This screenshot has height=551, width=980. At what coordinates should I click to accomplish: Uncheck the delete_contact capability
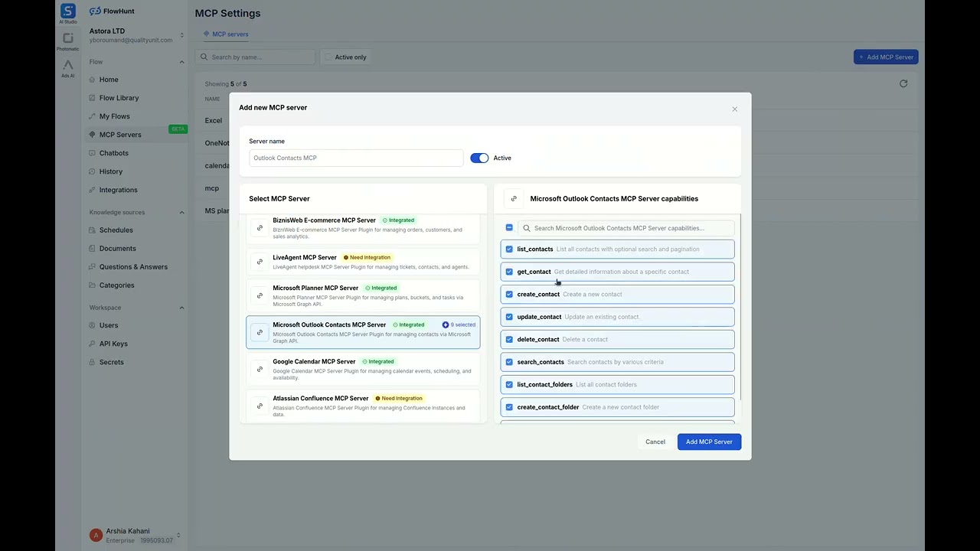(x=509, y=339)
